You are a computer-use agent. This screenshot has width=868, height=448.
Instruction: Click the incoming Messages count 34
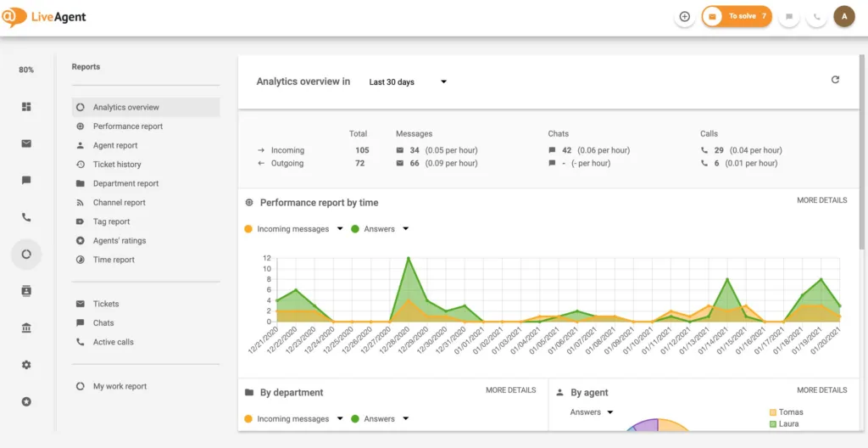pyautogui.click(x=415, y=150)
